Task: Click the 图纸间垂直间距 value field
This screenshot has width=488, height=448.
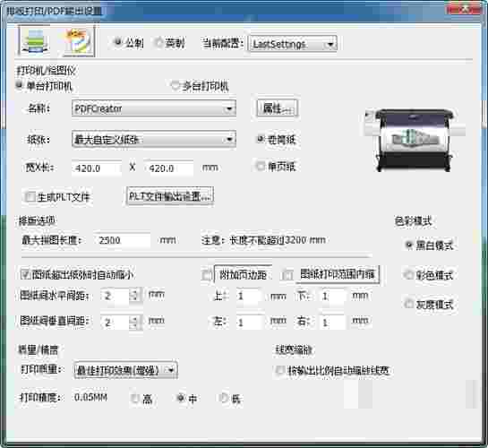Action: click(116, 323)
